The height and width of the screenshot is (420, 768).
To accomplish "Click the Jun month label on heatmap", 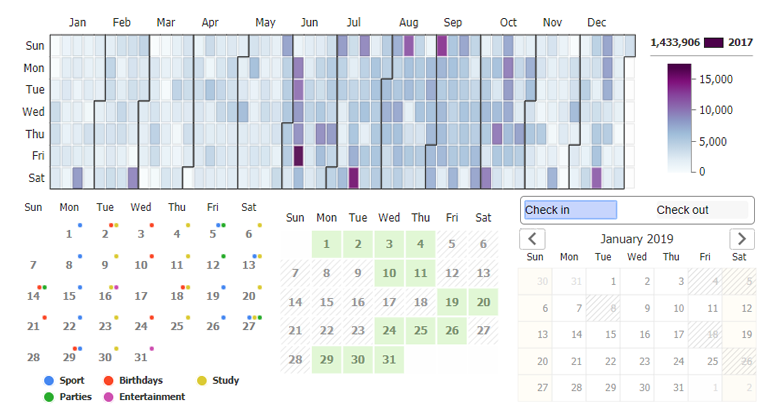I will (x=310, y=22).
